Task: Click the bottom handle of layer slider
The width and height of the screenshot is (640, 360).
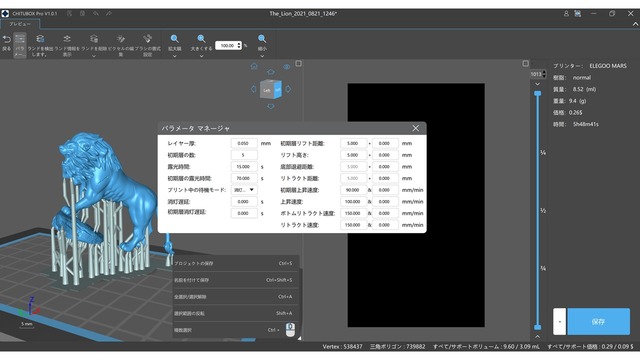Action: click(538, 327)
